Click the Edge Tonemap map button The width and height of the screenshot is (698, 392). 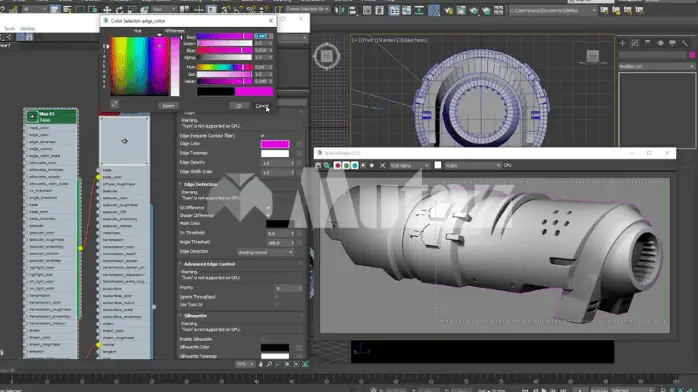click(x=299, y=154)
